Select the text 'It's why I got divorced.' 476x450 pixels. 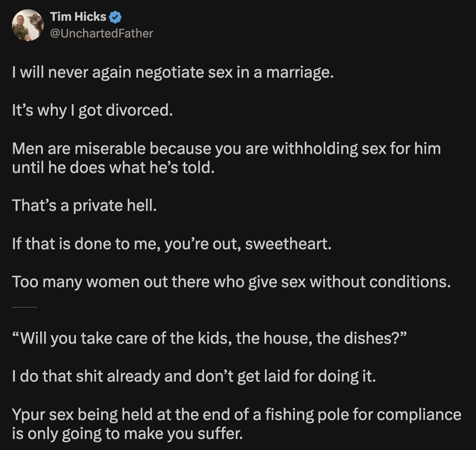(92, 110)
